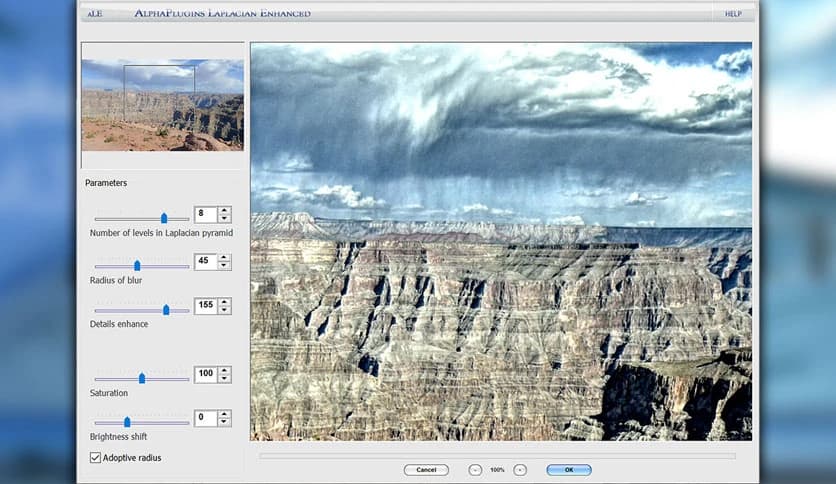
Task: Increase Radius of blur with up arrow
Action: pyautogui.click(x=224, y=257)
